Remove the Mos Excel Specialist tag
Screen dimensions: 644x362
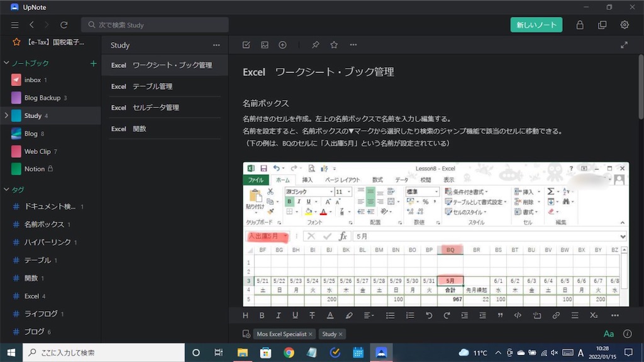pyautogui.click(x=311, y=334)
